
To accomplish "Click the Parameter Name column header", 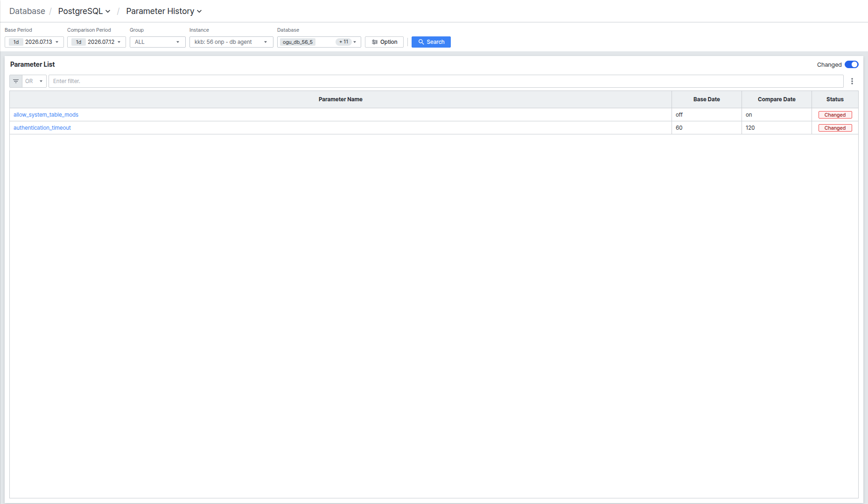I will click(341, 99).
